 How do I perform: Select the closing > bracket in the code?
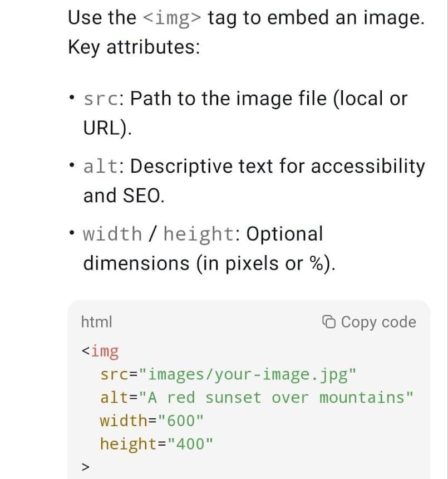(x=83, y=466)
